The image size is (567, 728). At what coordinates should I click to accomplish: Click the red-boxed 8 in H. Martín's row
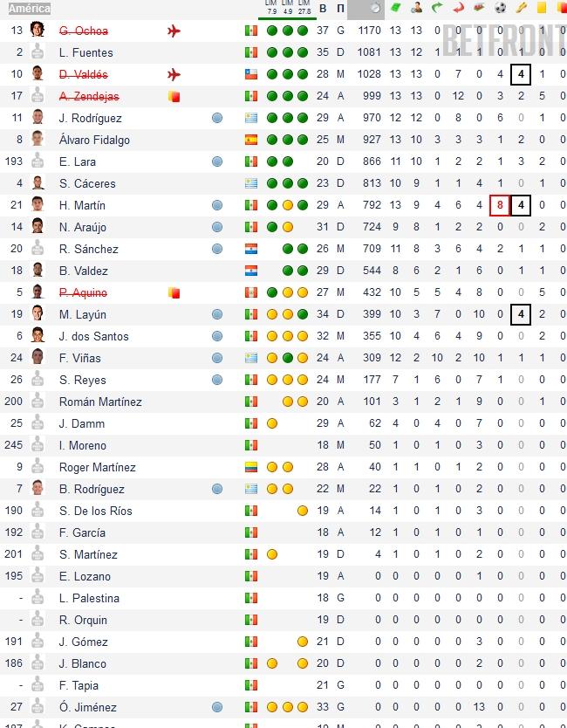point(500,205)
